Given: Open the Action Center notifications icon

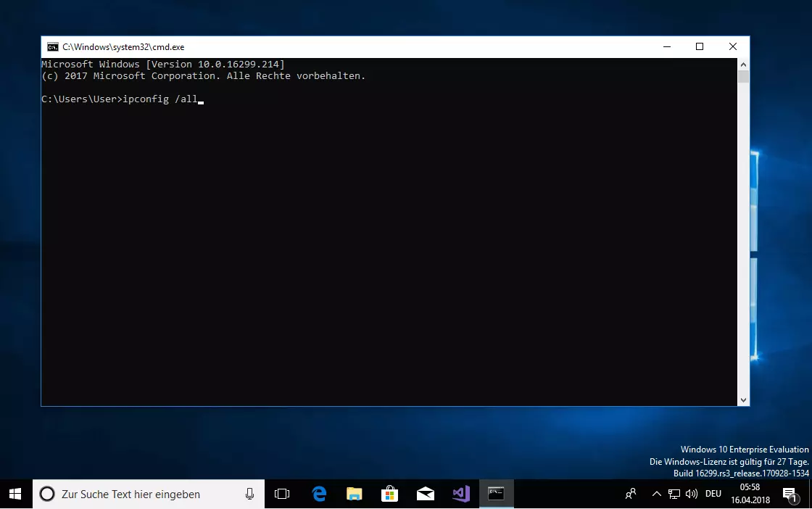Looking at the screenshot, I should [x=790, y=494].
